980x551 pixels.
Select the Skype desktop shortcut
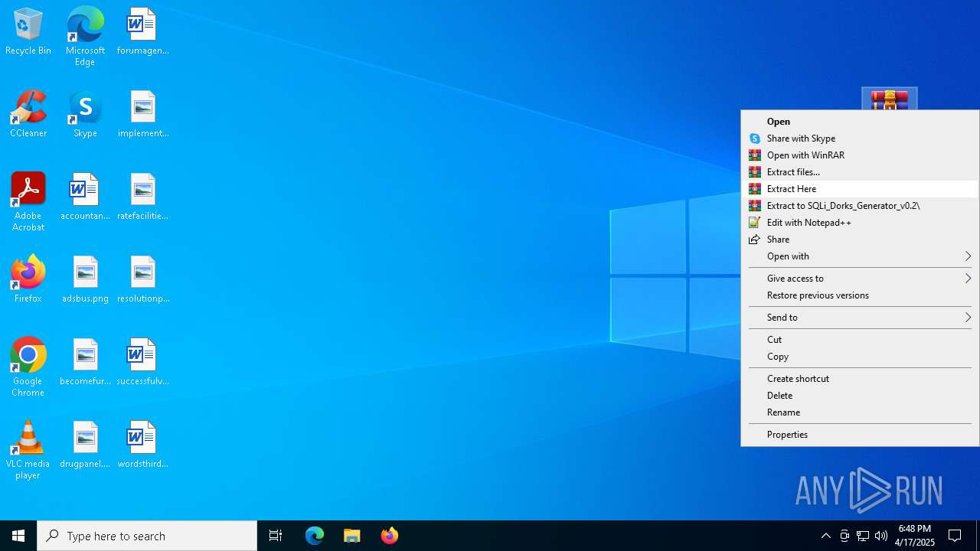click(x=85, y=115)
